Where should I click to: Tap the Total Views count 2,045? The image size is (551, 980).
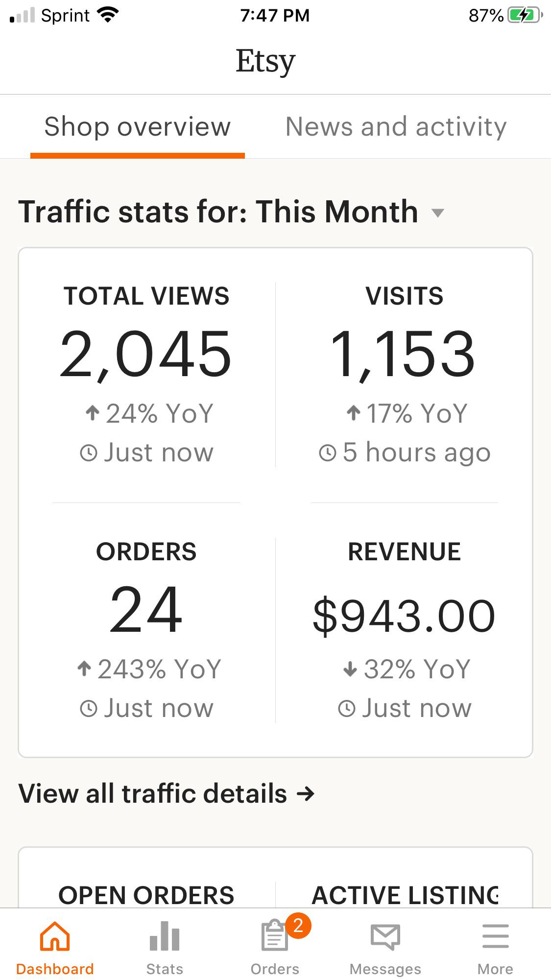coord(145,354)
